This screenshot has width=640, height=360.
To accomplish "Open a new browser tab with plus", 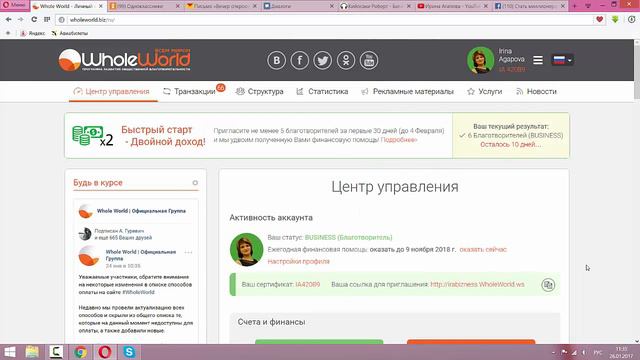I will coord(575,6).
